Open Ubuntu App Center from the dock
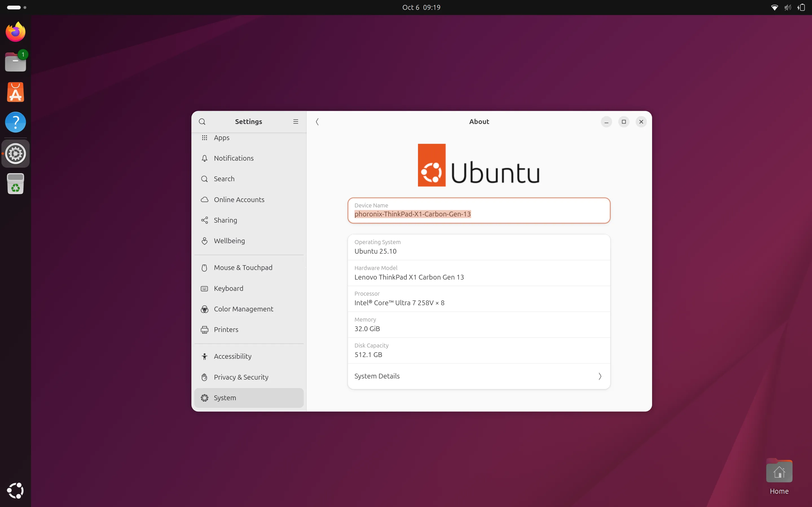Viewport: 812px width, 507px height. 15,92
